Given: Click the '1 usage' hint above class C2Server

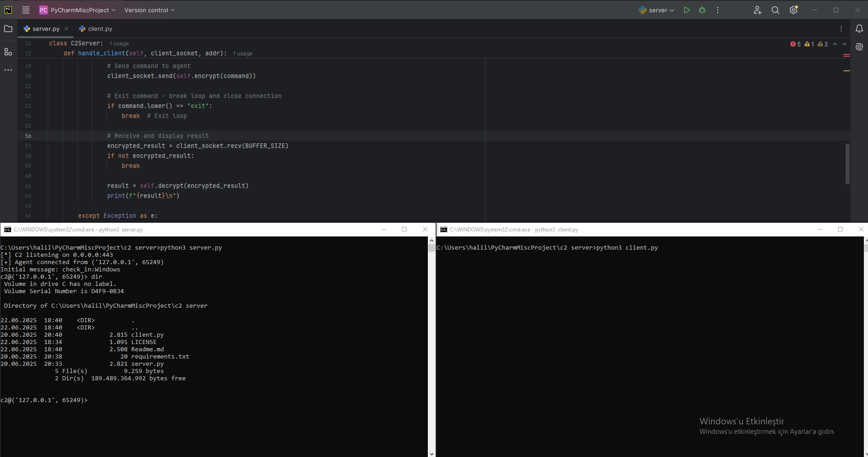Looking at the screenshot, I should [119, 43].
